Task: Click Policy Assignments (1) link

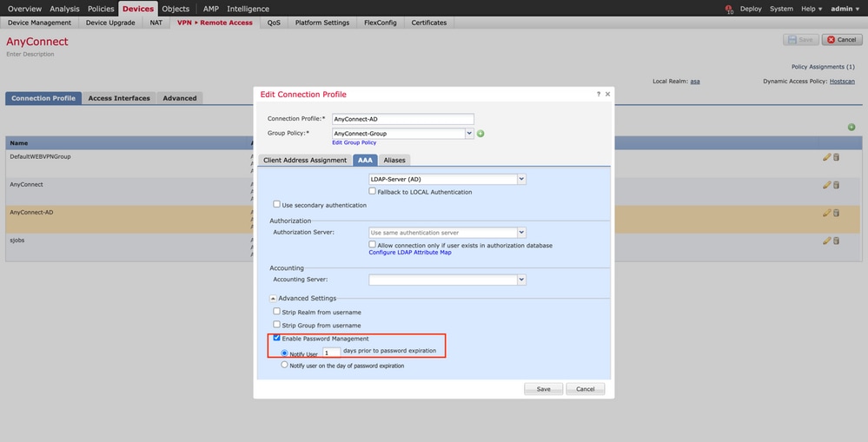Action: (x=823, y=67)
